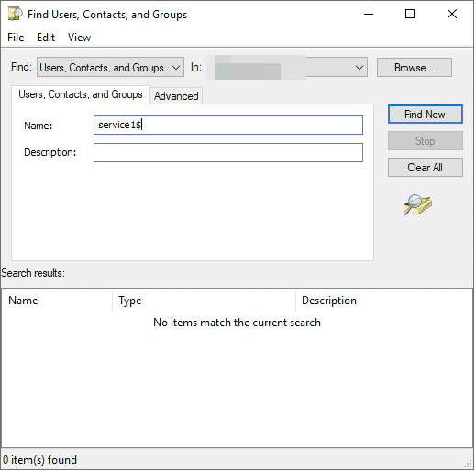Open the Edit menu
This screenshot has height=471, width=476.
(x=46, y=38)
